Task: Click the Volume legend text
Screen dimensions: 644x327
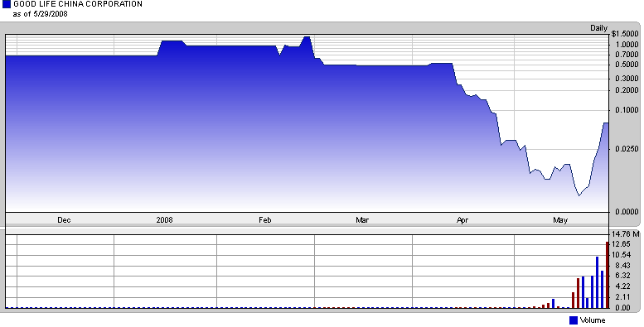Action: tap(593, 320)
